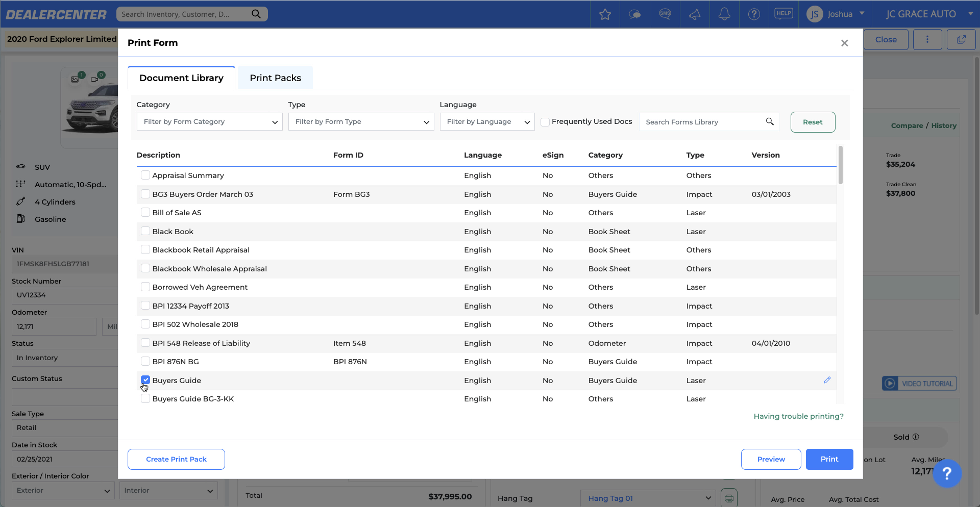The width and height of the screenshot is (980, 507).
Task: Sort by Category column header
Action: pyautogui.click(x=605, y=155)
